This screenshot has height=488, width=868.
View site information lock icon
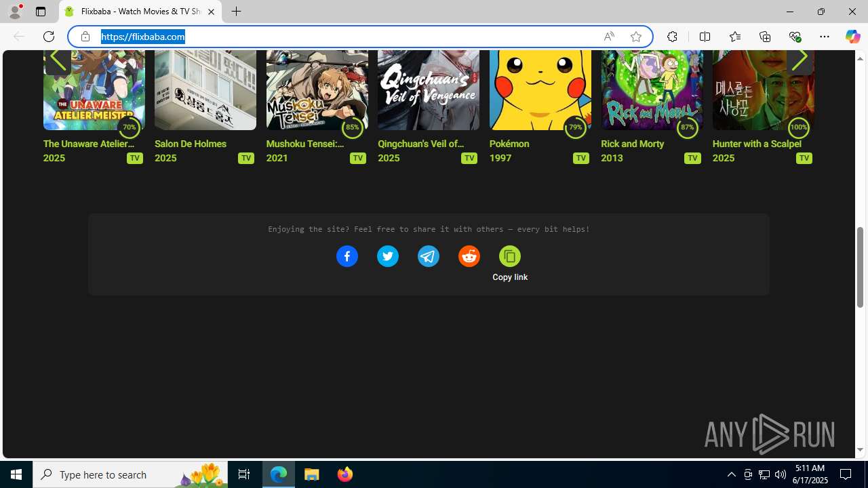coord(85,37)
